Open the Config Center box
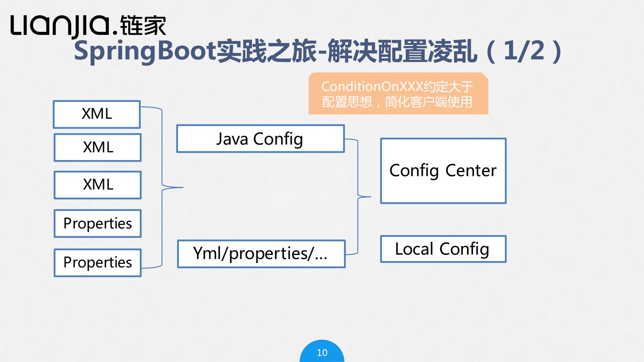The height and width of the screenshot is (362, 644). (443, 170)
